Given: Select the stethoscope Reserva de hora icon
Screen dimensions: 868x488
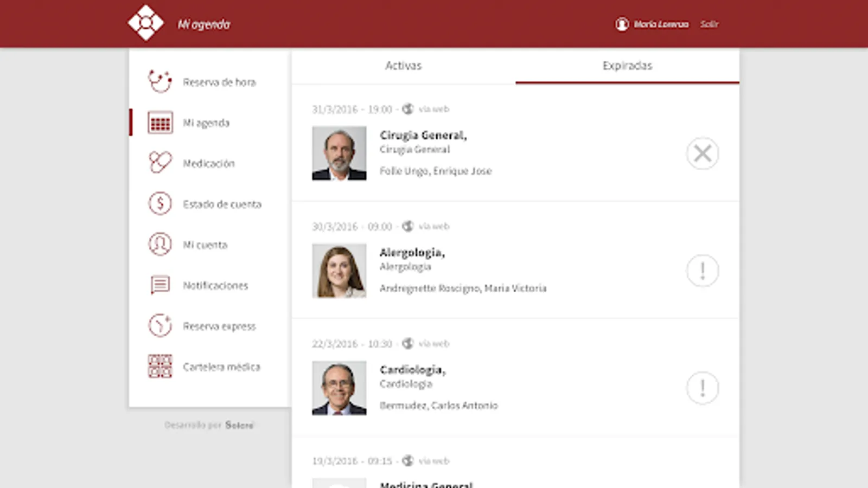Looking at the screenshot, I should 160,82.
